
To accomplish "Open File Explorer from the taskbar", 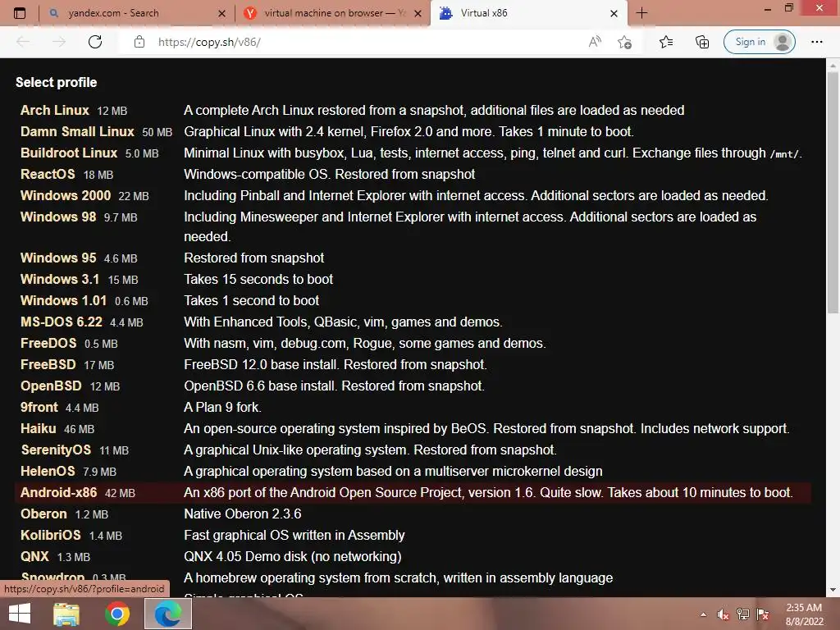I will tap(66, 614).
